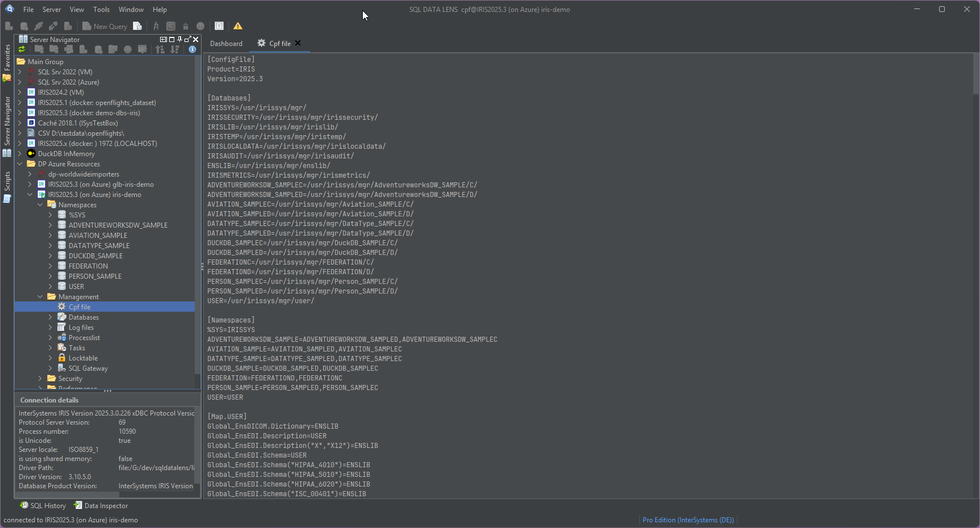Click the terminal console icon in toolbar
The height and width of the screenshot is (528, 980).
tap(171, 26)
